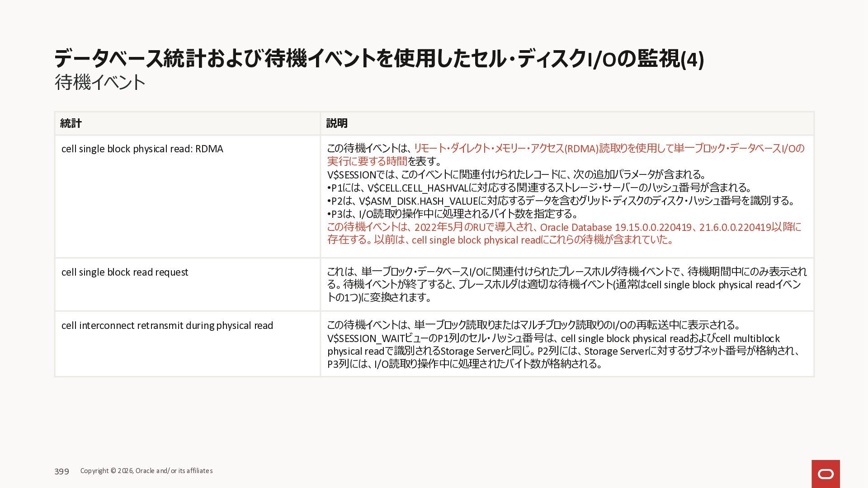Select cell single block physical read: RDMA cell
868x488 pixels.
click(x=142, y=149)
